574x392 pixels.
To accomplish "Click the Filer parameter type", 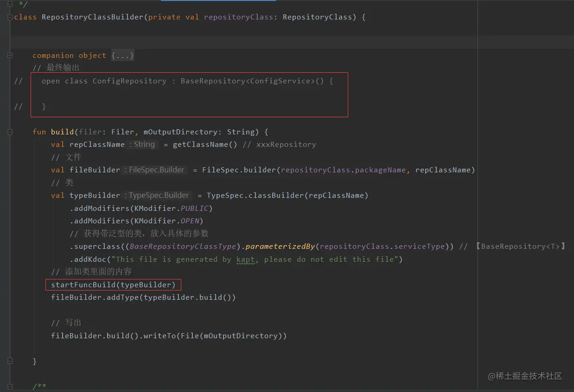I will (x=122, y=132).
